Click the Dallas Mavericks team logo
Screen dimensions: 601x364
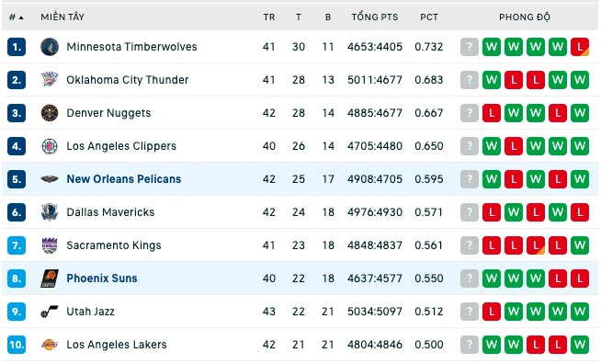click(x=50, y=212)
